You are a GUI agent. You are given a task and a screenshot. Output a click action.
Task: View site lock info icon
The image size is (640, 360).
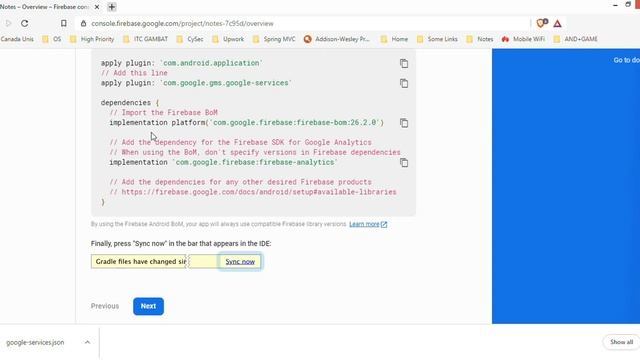[83, 24]
